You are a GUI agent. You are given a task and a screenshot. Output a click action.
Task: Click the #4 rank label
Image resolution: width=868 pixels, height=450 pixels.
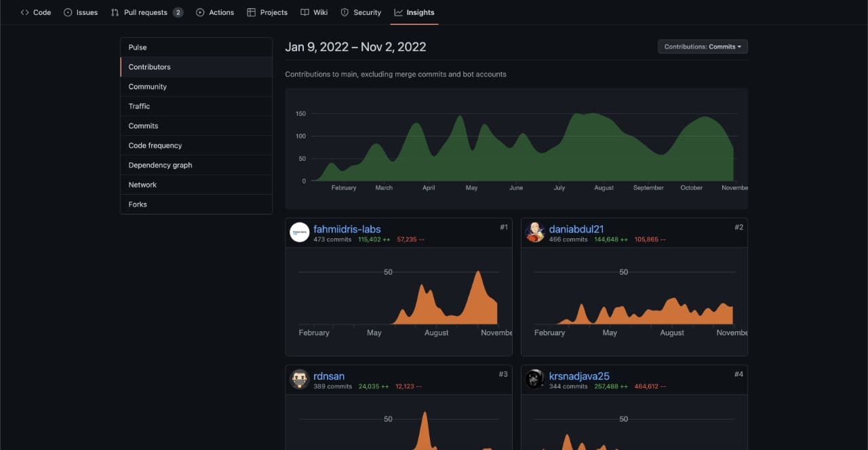pyautogui.click(x=738, y=374)
